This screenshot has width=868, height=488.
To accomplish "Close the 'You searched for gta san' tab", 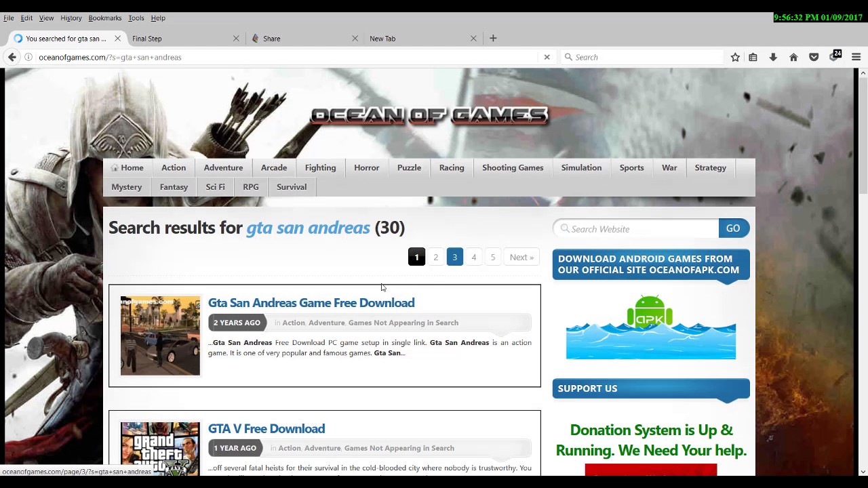I will click(x=117, y=39).
